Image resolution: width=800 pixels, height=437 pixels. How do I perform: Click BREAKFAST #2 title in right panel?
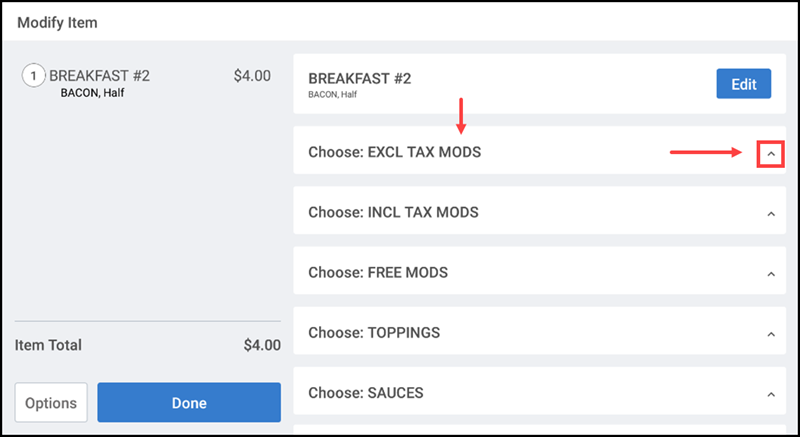359,78
